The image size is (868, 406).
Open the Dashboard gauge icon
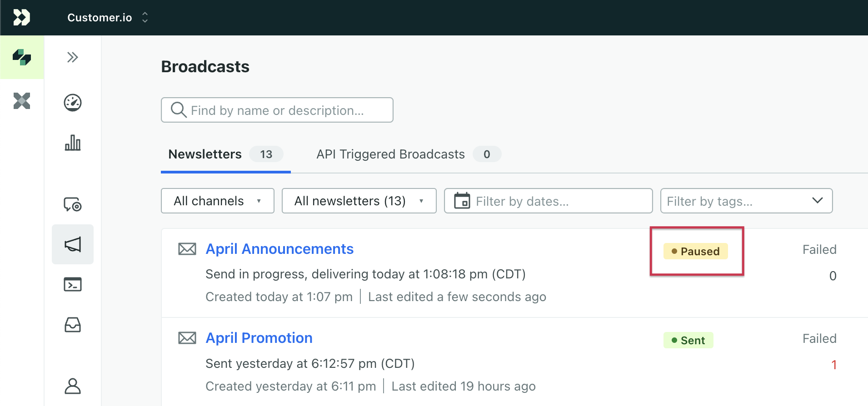[73, 103]
